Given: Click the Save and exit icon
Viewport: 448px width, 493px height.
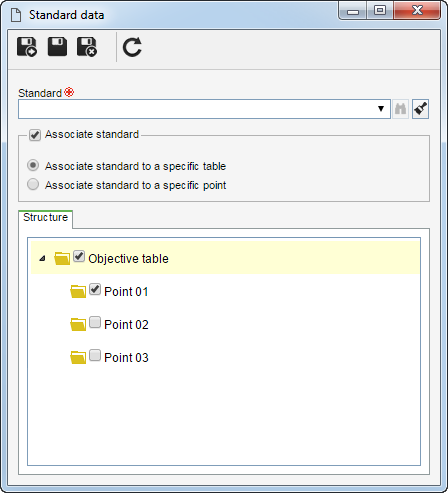Looking at the screenshot, I should coord(87,47).
